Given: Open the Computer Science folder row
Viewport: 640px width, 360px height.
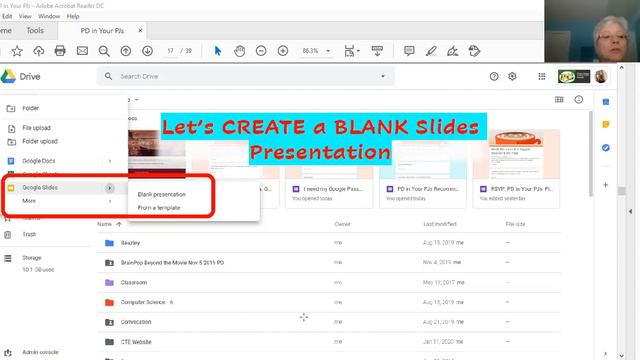Looking at the screenshot, I should coord(329,302).
